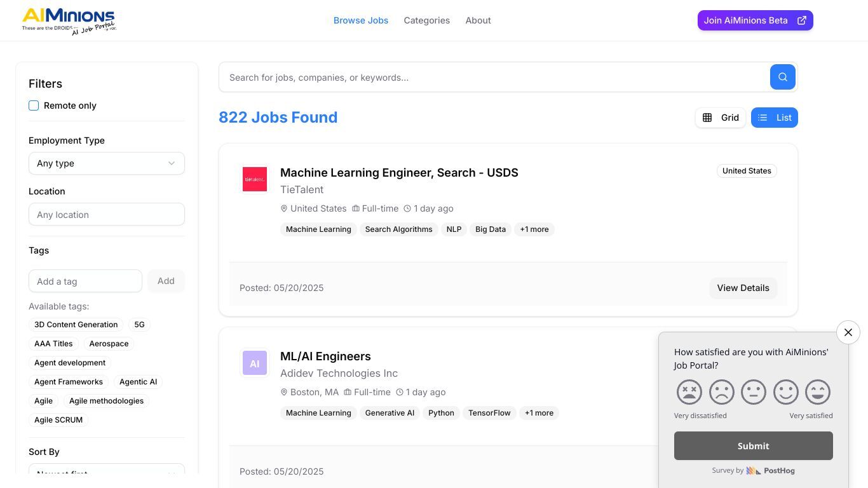Select the AAA Titles tag

coord(53,344)
